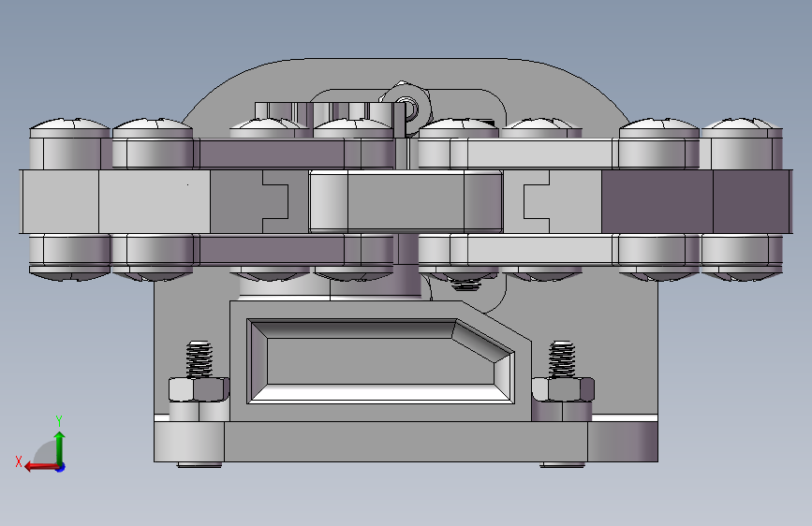This screenshot has height=526, width=812.
Task: Select the center block in the chain's middle row
Action: point(406,201)
